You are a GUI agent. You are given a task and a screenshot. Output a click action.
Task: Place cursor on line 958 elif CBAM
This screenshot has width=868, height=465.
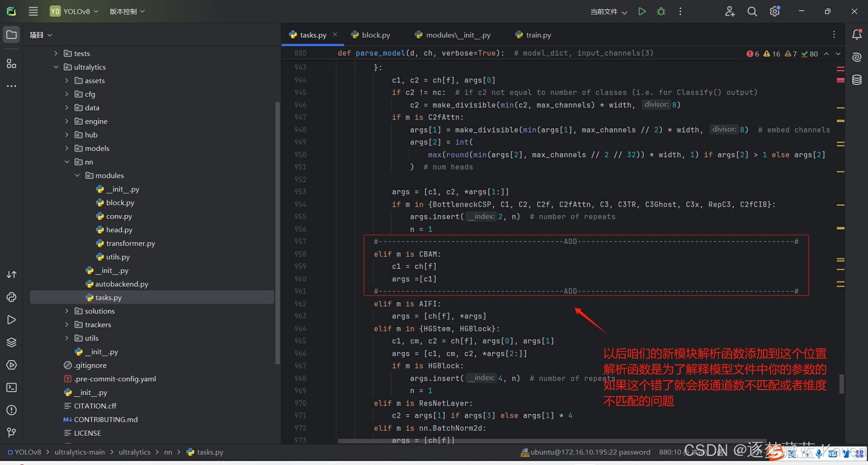[x=407, y=254]
